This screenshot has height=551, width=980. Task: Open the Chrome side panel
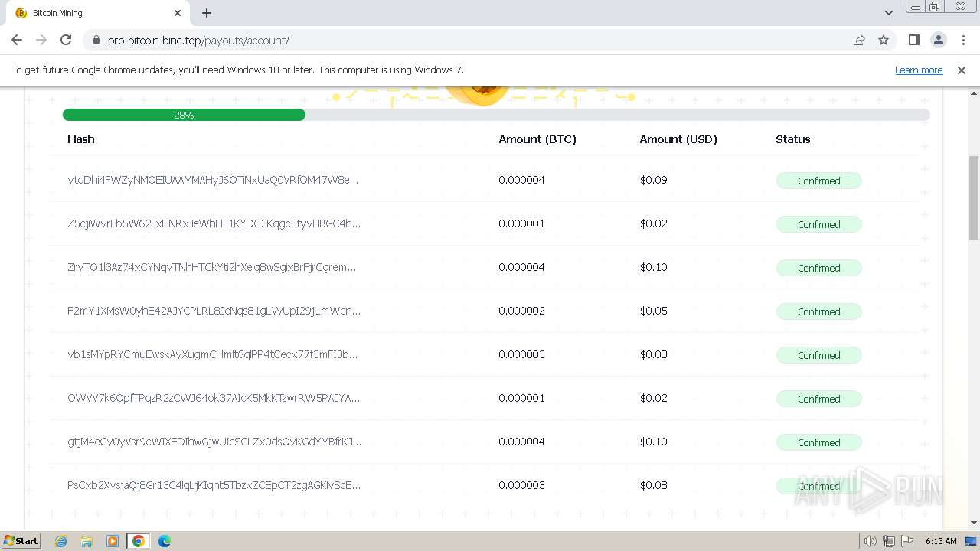pos(913,40)
